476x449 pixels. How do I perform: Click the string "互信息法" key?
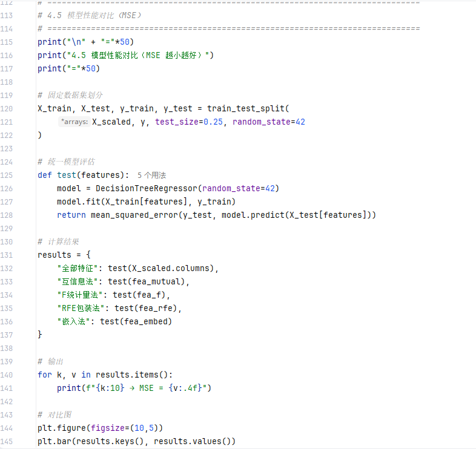[x=78, y=281]
